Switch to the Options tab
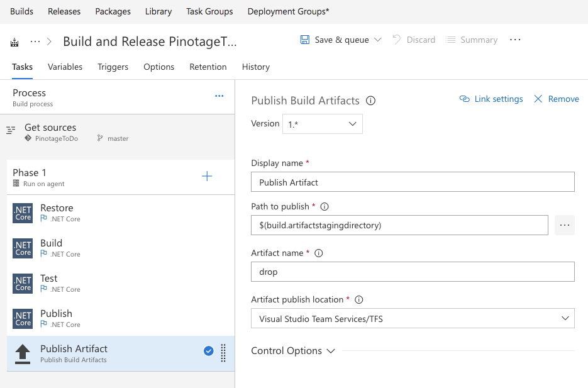Viewport: 588px width, 388px height. pyautogui.click(x=159, y=67)
